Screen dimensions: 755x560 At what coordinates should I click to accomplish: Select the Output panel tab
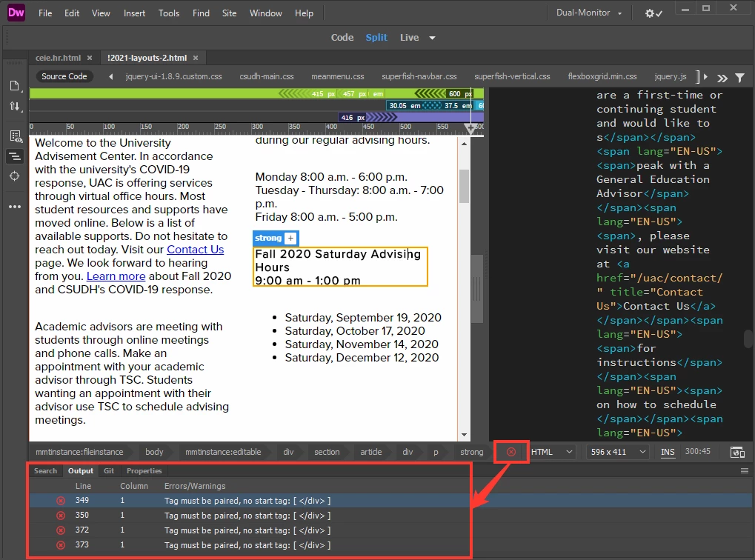pos(81,471)
